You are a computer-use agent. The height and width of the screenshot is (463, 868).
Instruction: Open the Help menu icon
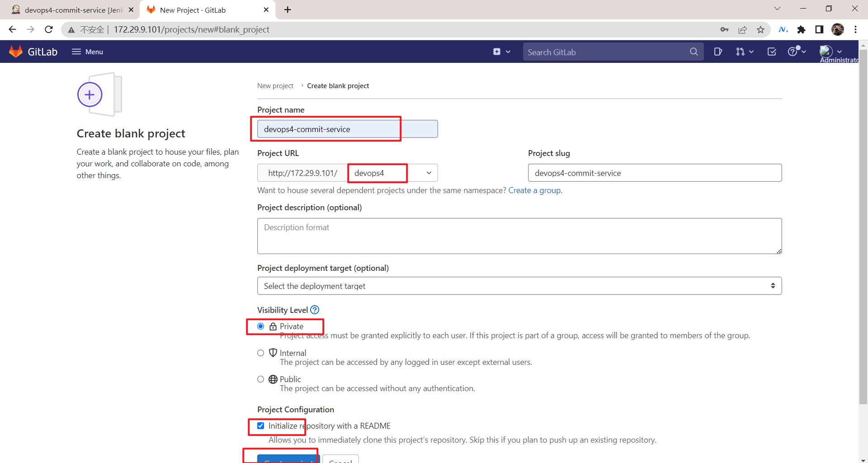(x=797, y=51)
